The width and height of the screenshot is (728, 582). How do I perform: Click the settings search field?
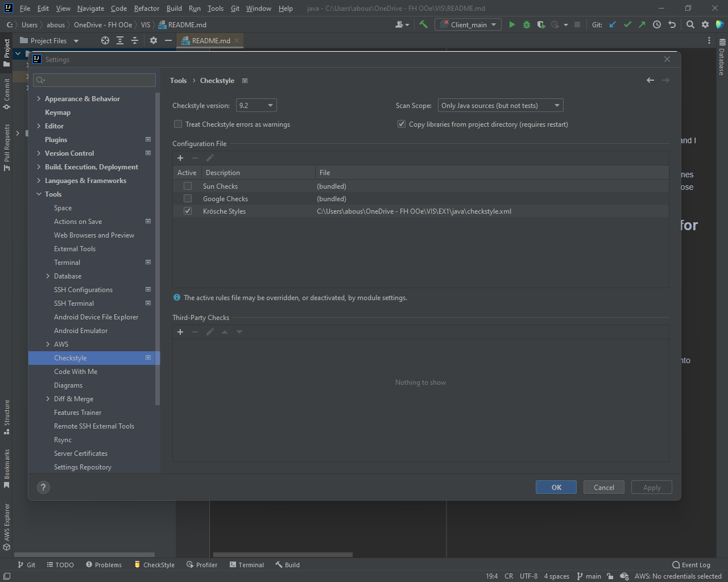click(x=94, y=80)
